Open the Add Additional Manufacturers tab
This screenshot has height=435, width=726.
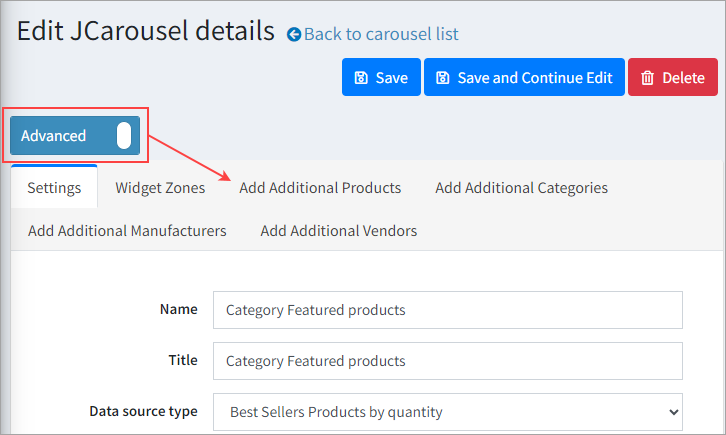(x=127, y=231)
